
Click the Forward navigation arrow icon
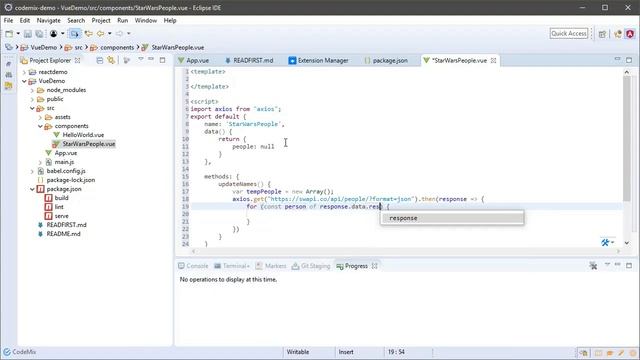(x=119, y=33)
